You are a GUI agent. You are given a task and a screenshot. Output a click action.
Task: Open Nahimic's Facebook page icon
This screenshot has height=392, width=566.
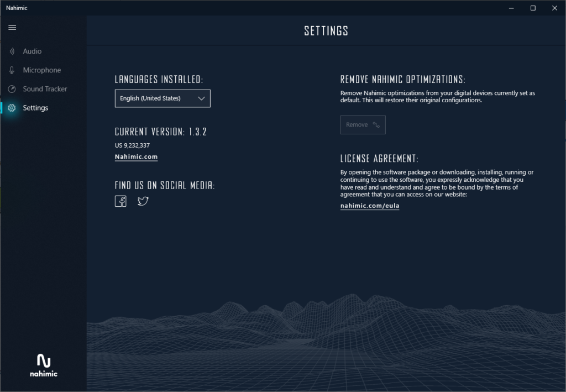(x=120, y=201)
